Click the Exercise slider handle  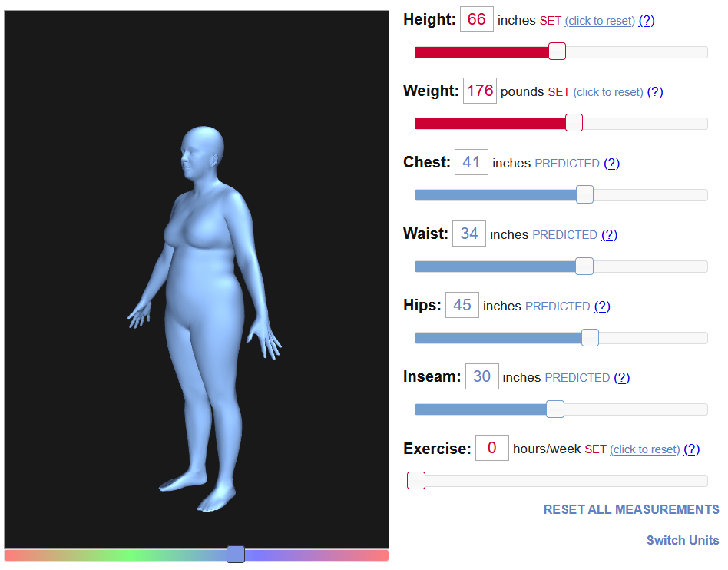pos(416,480)
